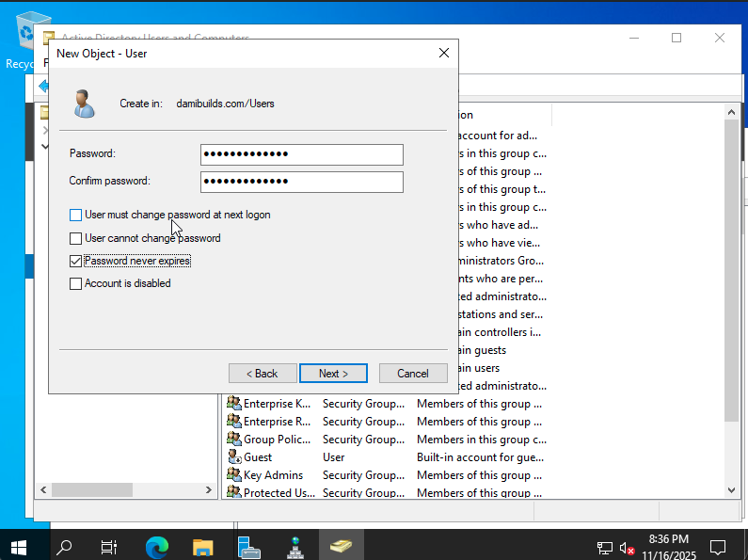748x560 pixels.
Task: Check the 'Account is disabled' box
Action: 75,284
